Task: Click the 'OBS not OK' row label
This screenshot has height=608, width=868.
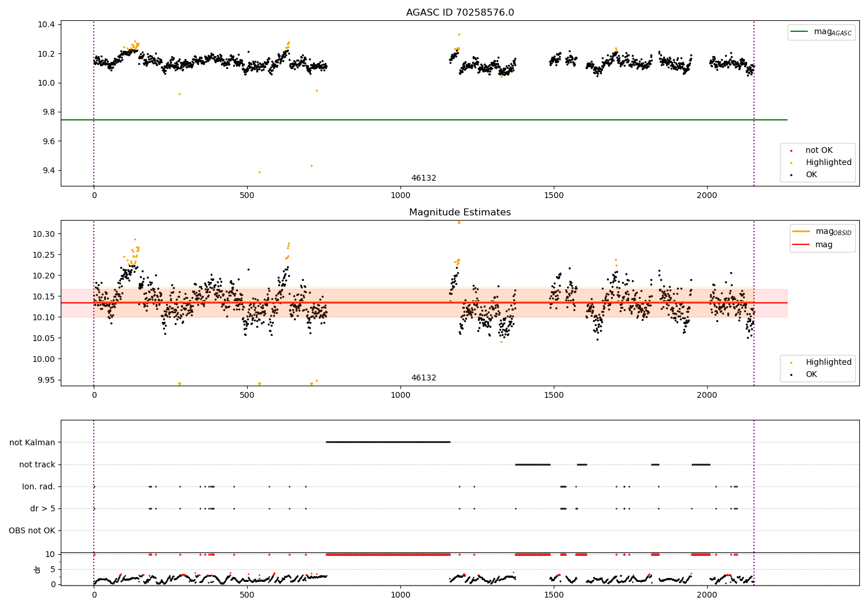Action: 32,531
